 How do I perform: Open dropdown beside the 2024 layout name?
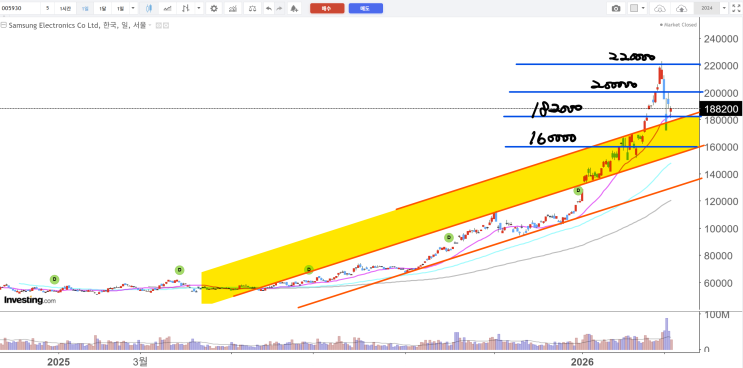(724, 9)
